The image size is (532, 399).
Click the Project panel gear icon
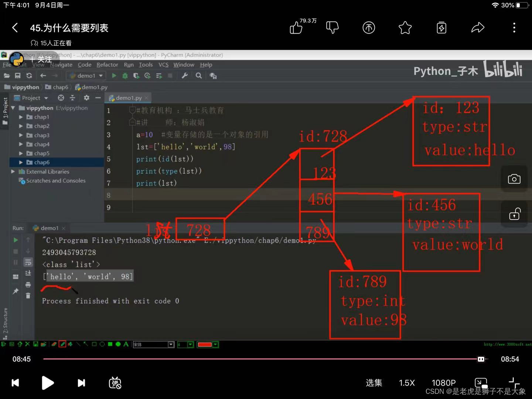click(86, 98)
